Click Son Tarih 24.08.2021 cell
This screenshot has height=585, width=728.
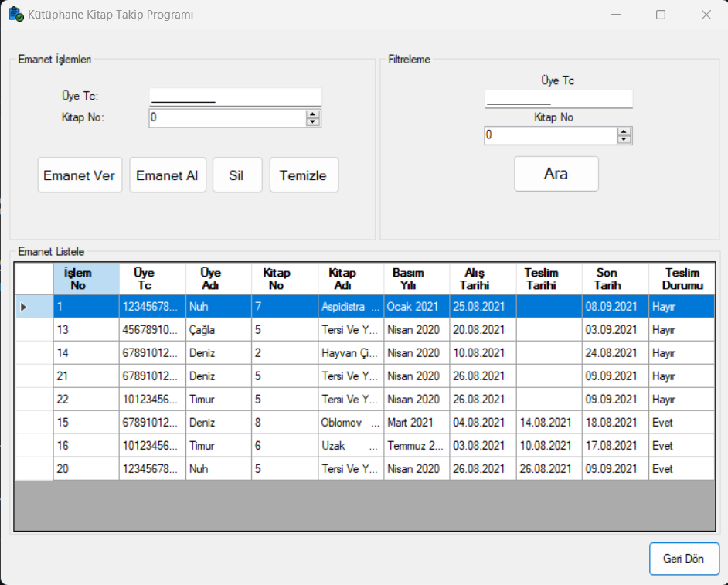tap(616, 353)
